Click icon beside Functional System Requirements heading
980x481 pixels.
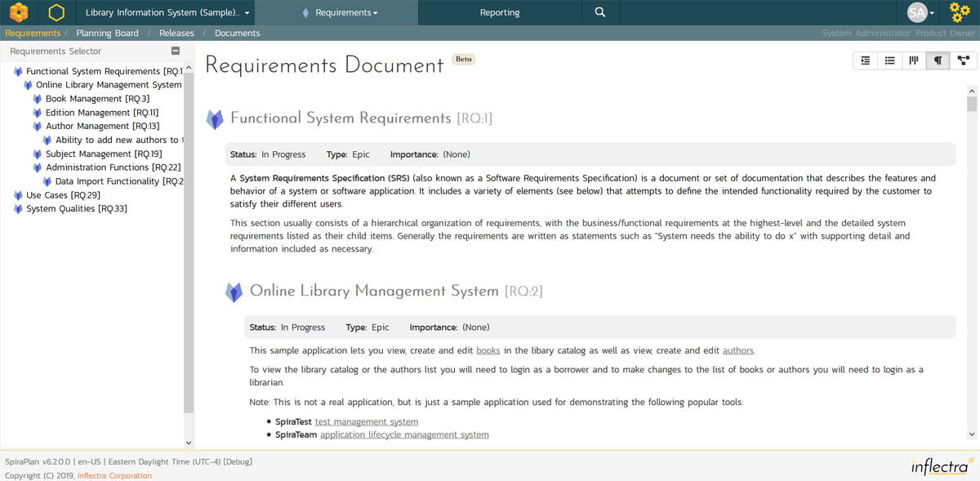(x=215, y=119)
